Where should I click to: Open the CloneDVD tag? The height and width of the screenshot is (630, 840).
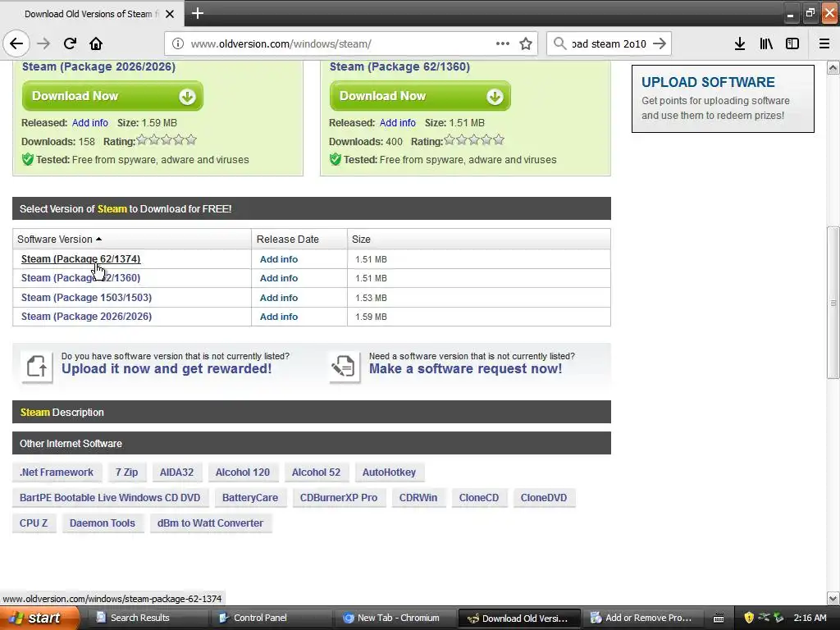point(543,497)
